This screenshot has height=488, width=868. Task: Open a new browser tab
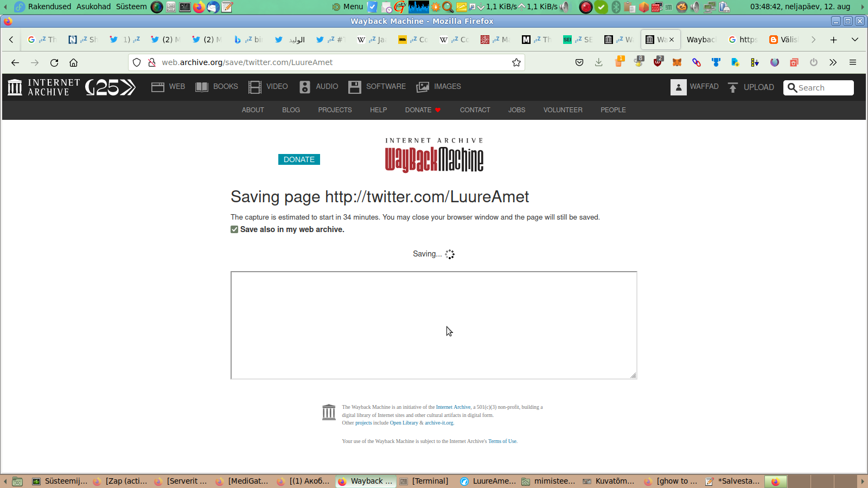coord(834,40)
